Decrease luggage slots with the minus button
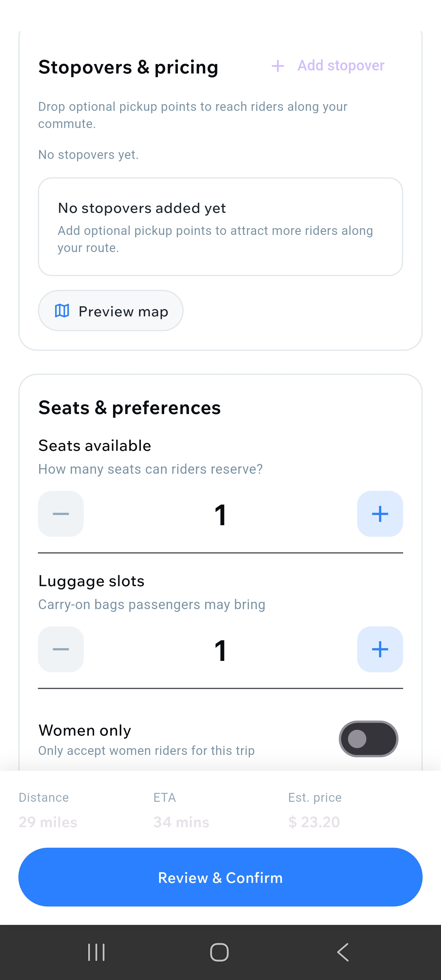This screenshot has height=980, width=441. click(x=61, y=649)
